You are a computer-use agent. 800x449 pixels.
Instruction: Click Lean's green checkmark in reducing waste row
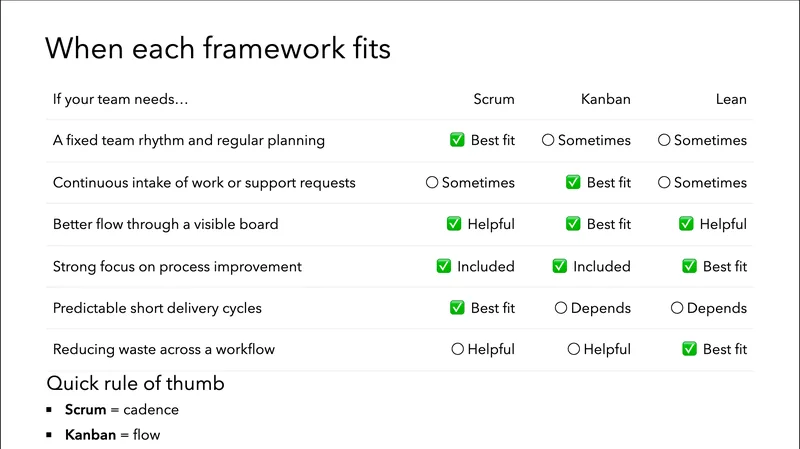(689, 350)
